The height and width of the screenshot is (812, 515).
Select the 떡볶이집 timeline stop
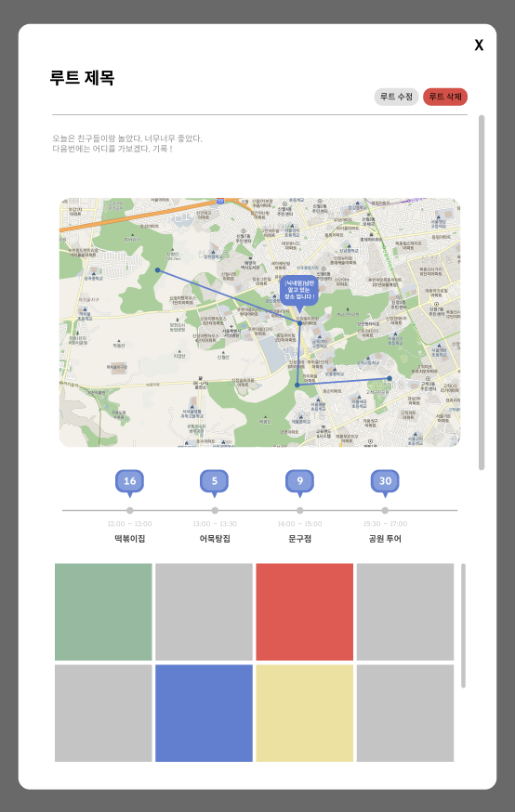[129, 539]
